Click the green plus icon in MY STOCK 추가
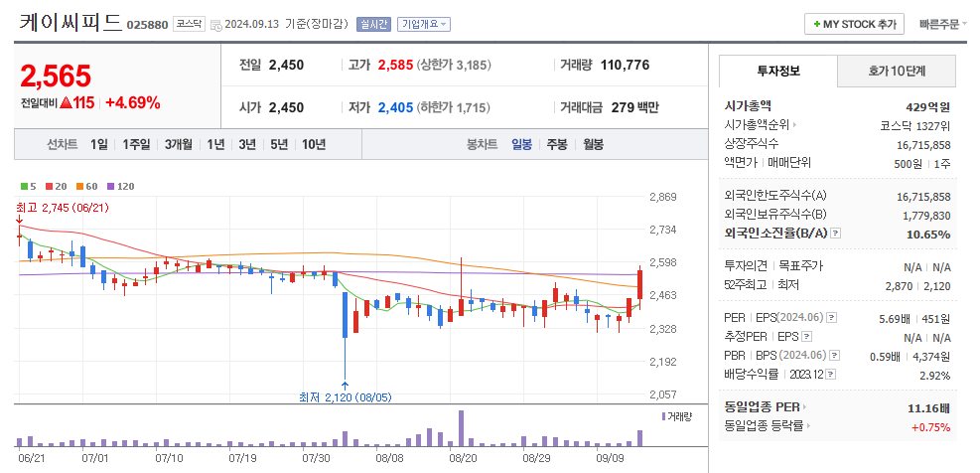This screenshot has height=473, width=980. 816,25
